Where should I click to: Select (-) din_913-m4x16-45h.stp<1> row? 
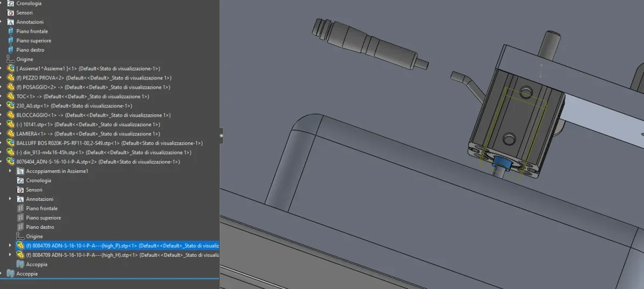tap(104, 152)
